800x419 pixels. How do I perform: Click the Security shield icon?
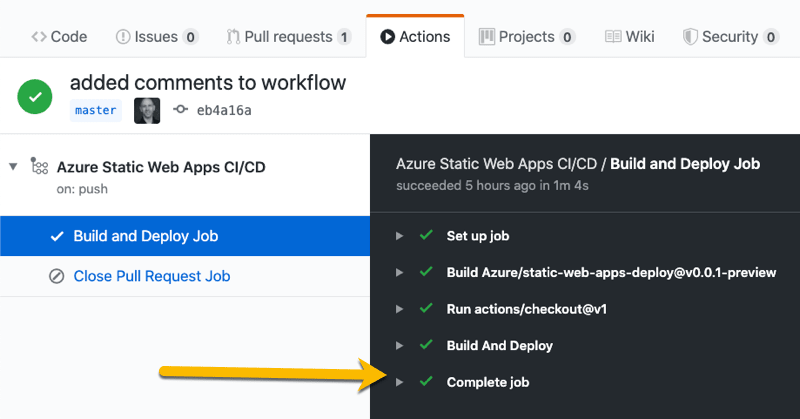pyautogui.click(x=690, y=37)
